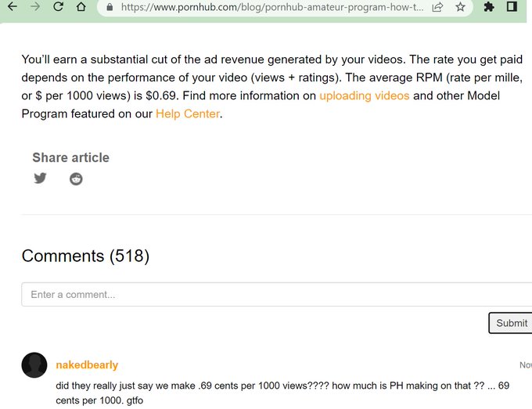Click nakedbearly's avatar image

pyautogui.click(x=34, y=365)
